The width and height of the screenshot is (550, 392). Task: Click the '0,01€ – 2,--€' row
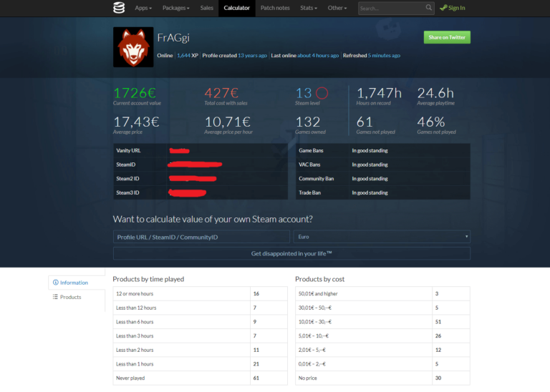click(382, 363)
